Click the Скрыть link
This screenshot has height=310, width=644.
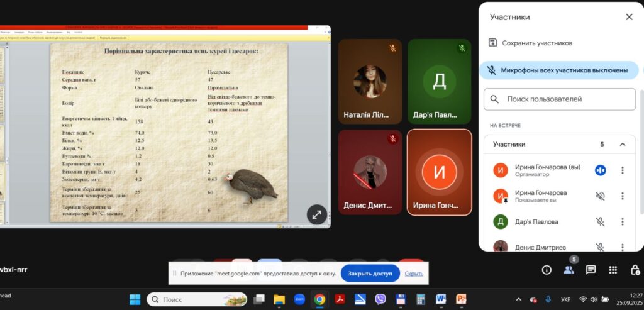point(414,274)
